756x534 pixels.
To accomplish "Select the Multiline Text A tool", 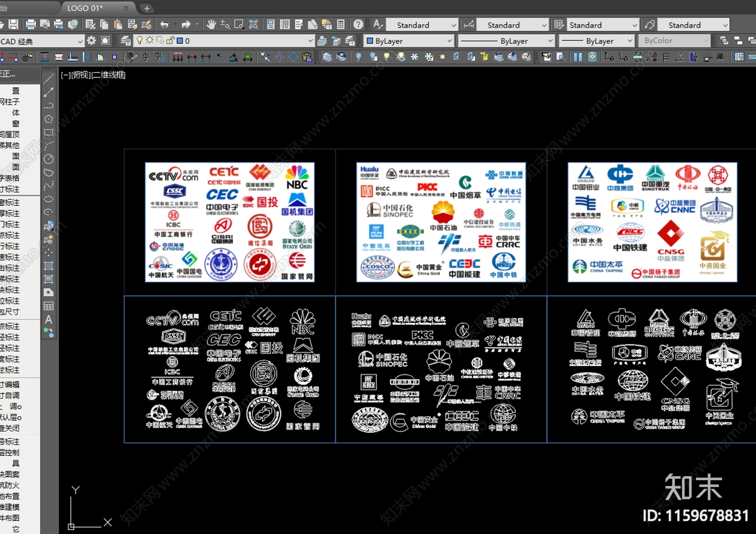I will click(x=48, y=320).
